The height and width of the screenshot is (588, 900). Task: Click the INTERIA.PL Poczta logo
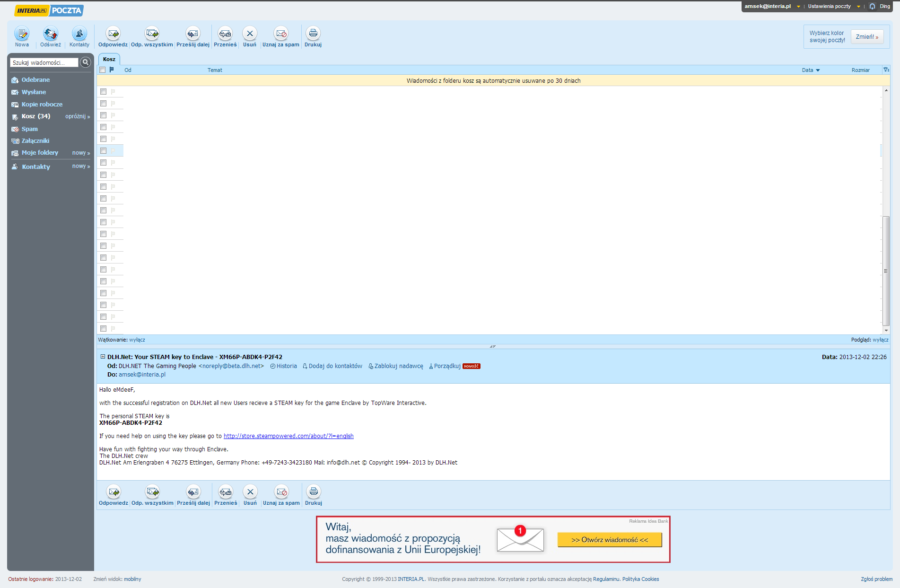pos(49,10)
